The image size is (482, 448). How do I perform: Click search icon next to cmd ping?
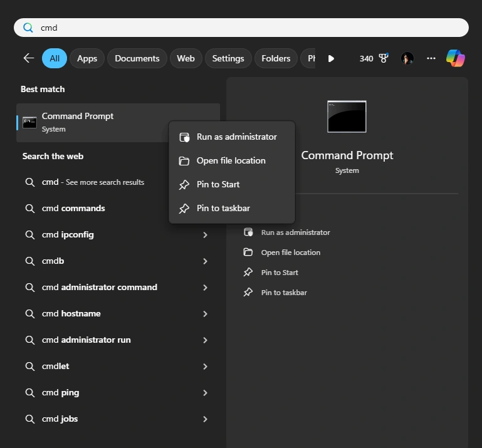coord(30,393)
